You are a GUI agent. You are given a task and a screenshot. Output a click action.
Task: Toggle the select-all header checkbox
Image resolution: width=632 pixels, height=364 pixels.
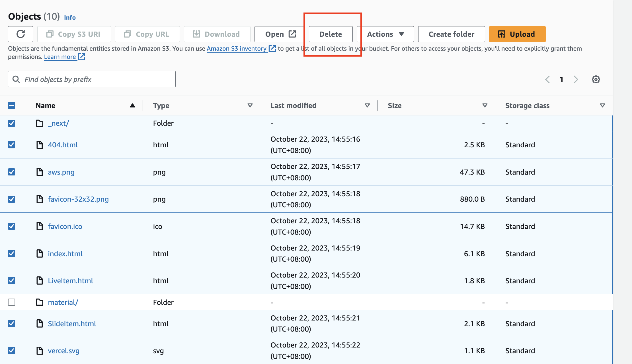(12, 106)
